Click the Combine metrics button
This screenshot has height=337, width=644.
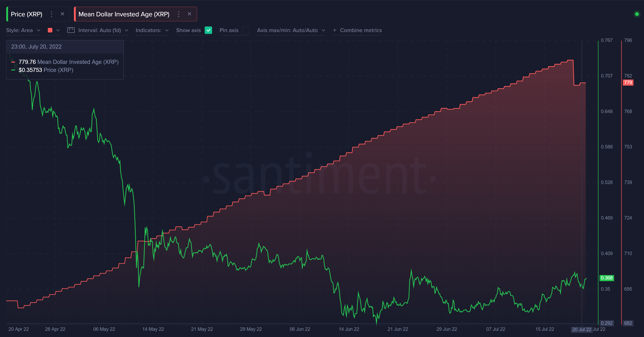[360, 30]
